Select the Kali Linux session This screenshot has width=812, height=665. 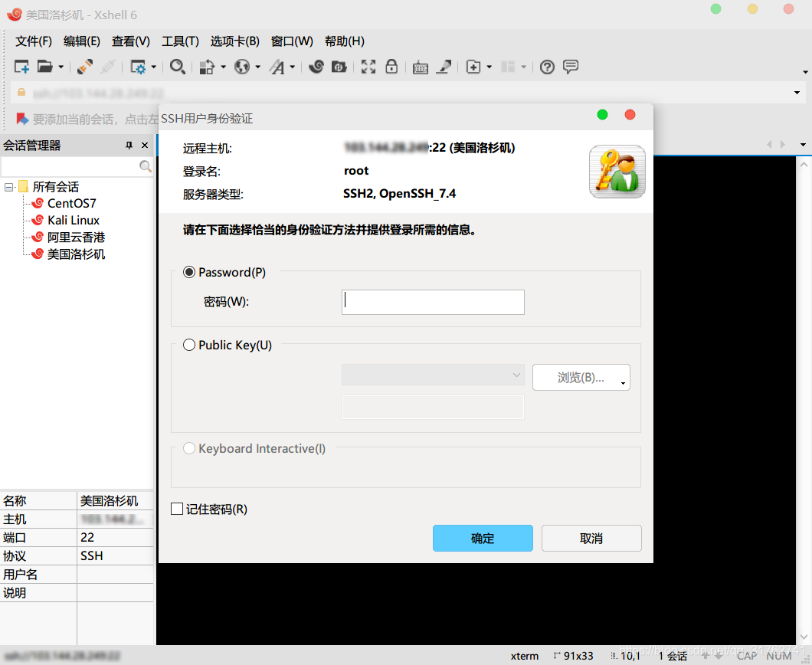pyautogui.click(x=74, y=220)
